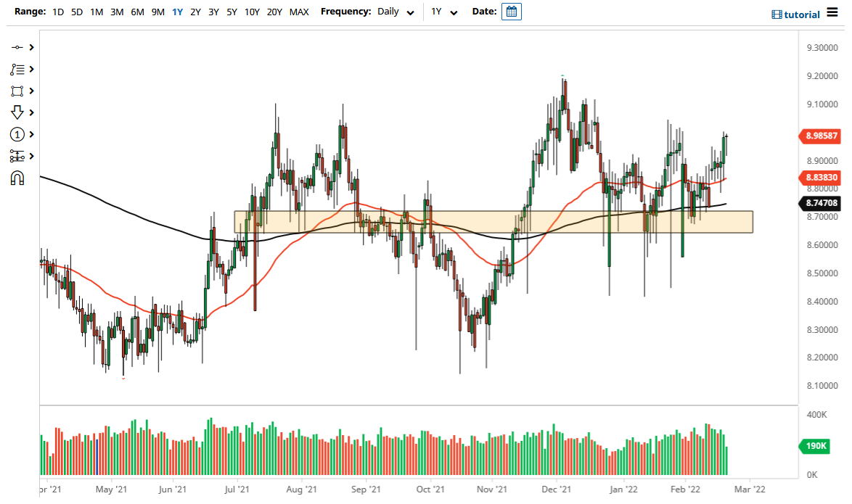This screenshot has height=504, width=852.
Task: Select the numbered callout tool
Action: [x=18, y=134]
